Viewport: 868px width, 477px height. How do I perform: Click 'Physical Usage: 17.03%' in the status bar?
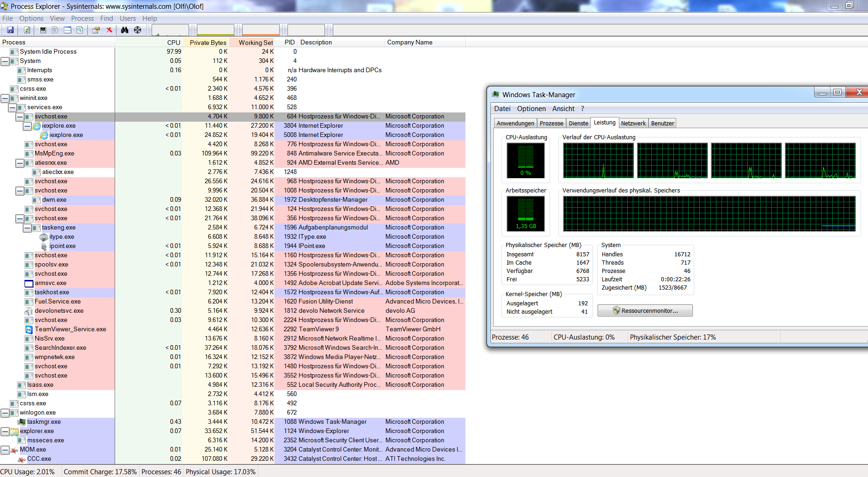(220, 472)
